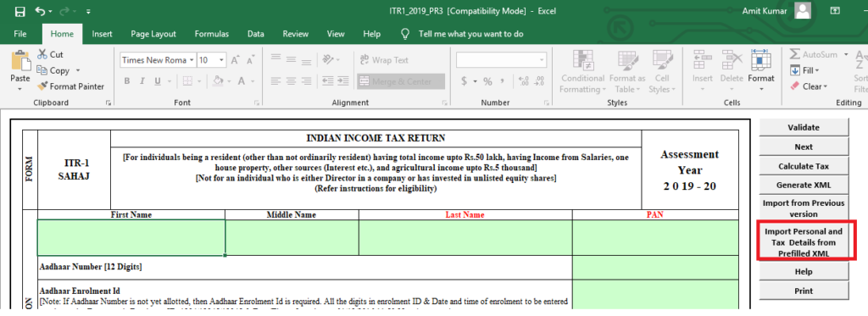Click Import from Previous version button

[x=804, y=208]
